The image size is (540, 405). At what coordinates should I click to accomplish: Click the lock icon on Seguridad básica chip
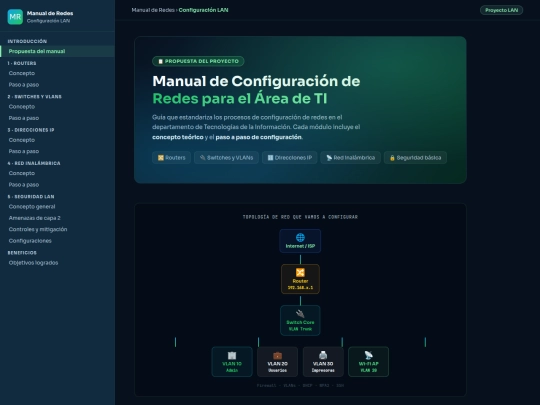coord(392,158)
